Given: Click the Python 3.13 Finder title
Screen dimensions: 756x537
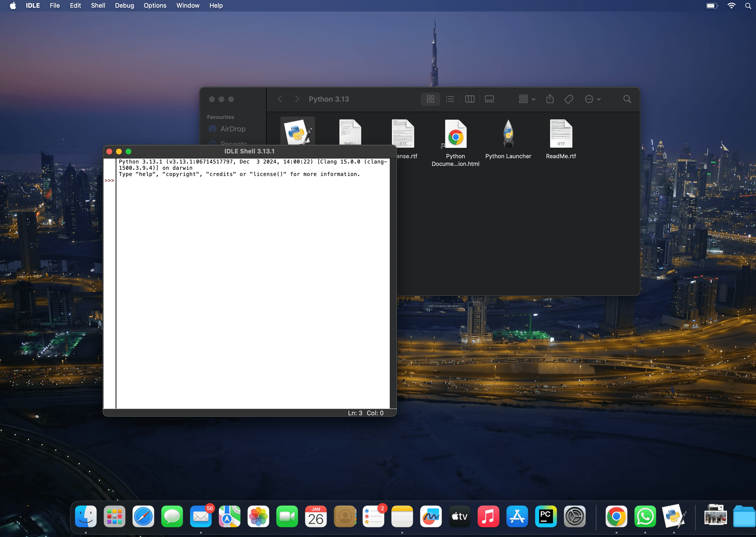Looking at the screenshot, I should coord(329,99).
